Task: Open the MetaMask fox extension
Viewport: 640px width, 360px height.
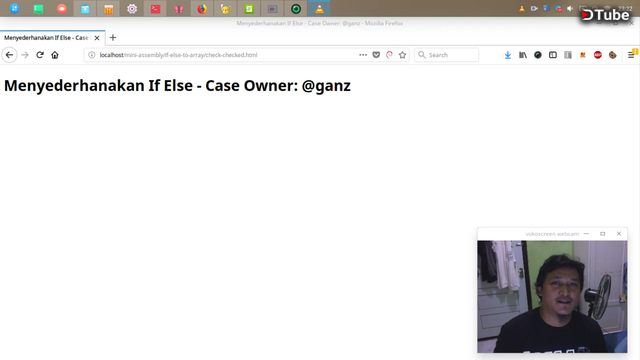Action: 583,55
